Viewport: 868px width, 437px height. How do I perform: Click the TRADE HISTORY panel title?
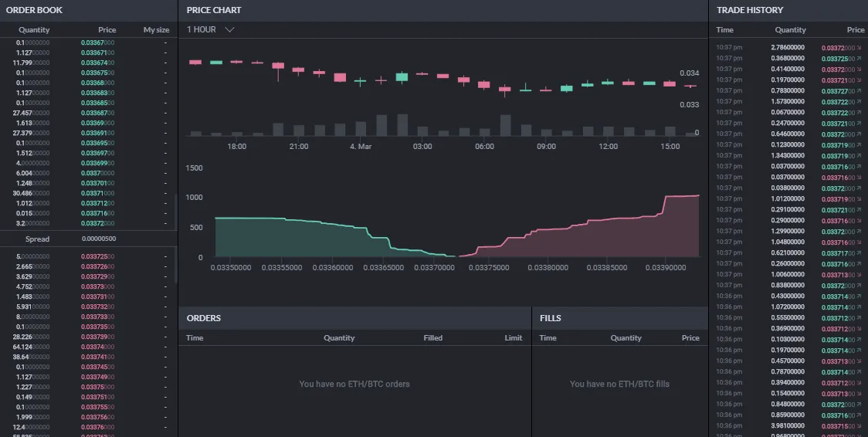pos(750,10)
